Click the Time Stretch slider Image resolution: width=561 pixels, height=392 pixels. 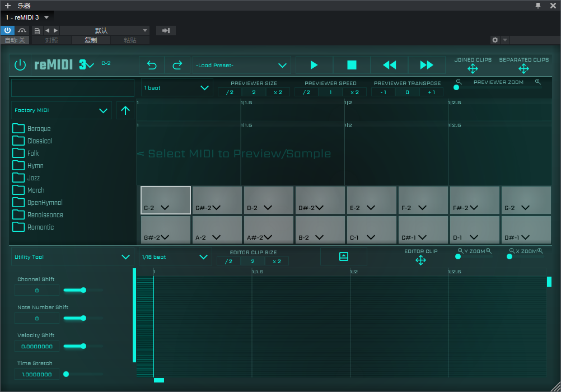[83, 374]
